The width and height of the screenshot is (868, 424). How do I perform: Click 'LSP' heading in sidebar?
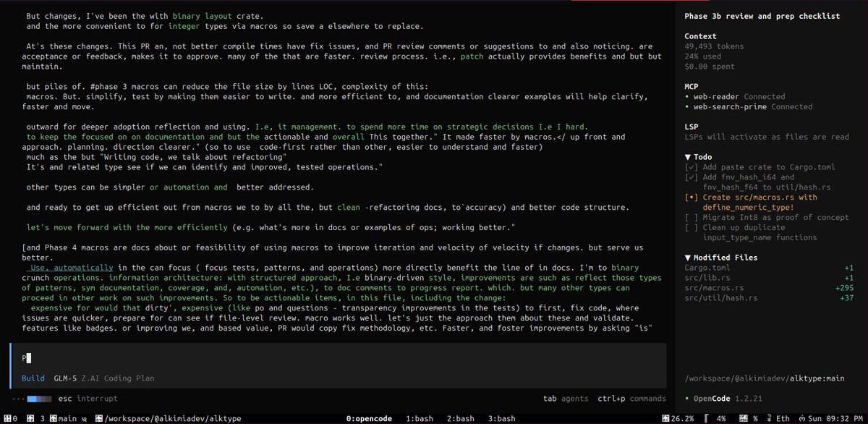(692, 126)
